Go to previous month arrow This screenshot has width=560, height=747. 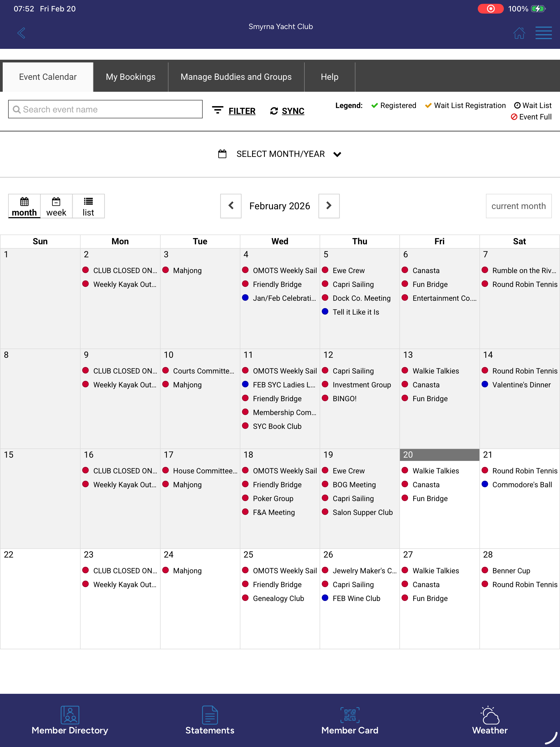coord(231,206)
